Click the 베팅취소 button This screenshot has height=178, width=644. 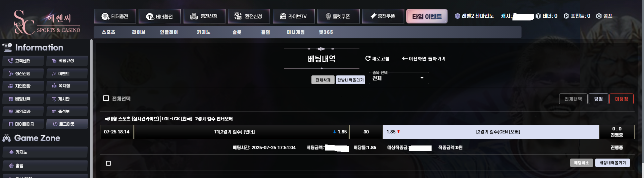tap(582, 163)
